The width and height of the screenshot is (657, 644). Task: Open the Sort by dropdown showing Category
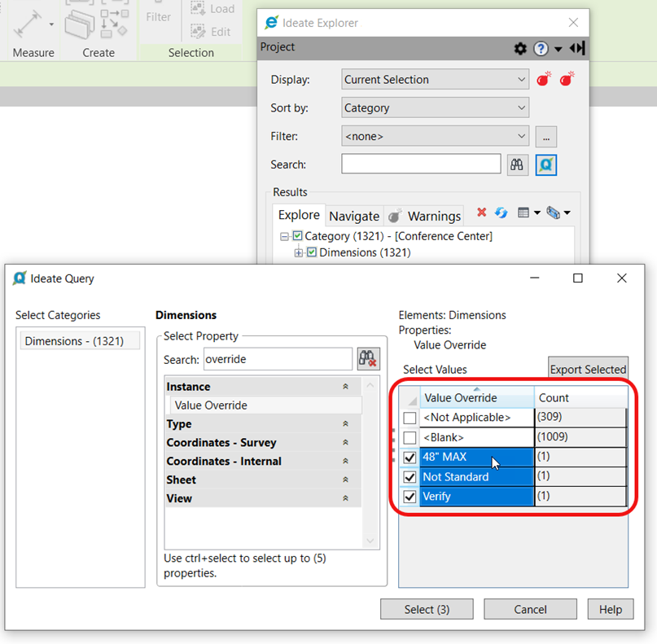(435, 107)
